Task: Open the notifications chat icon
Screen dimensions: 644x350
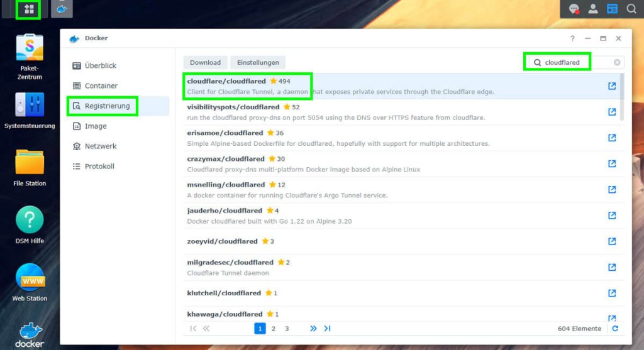Action: pyautogui.click(x=574, y=9)
